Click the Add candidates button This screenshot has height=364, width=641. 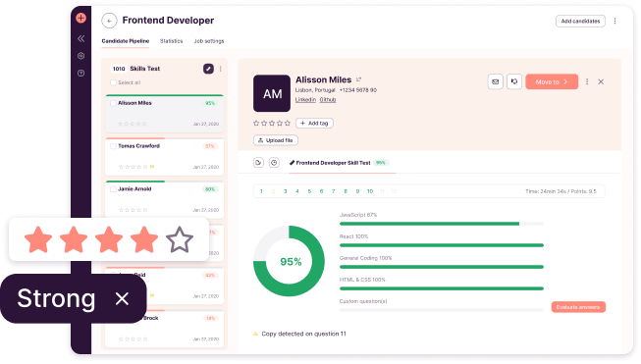click(580, 21)
